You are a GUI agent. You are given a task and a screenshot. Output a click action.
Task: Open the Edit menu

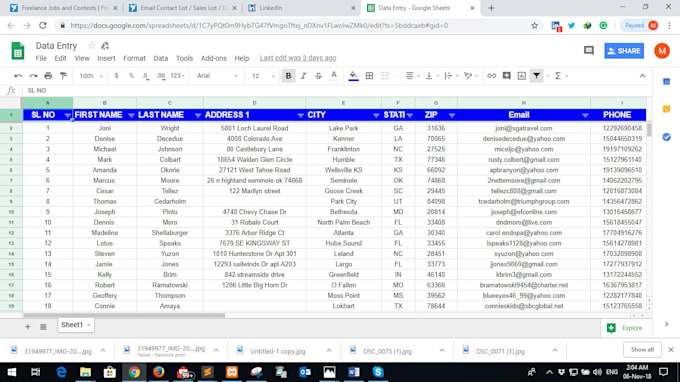pyautogui.click(x=60, y=58)
